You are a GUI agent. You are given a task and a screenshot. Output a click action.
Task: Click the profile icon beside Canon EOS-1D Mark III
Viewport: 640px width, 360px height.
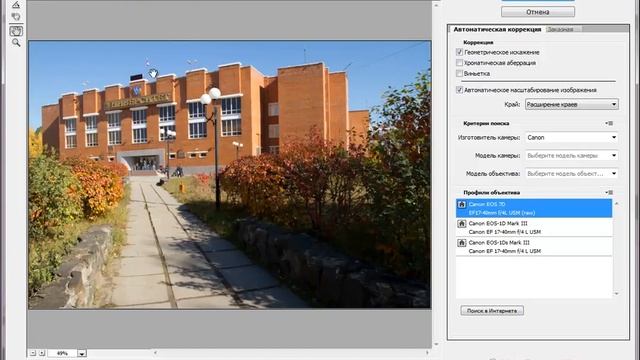[x=462, y=224]
